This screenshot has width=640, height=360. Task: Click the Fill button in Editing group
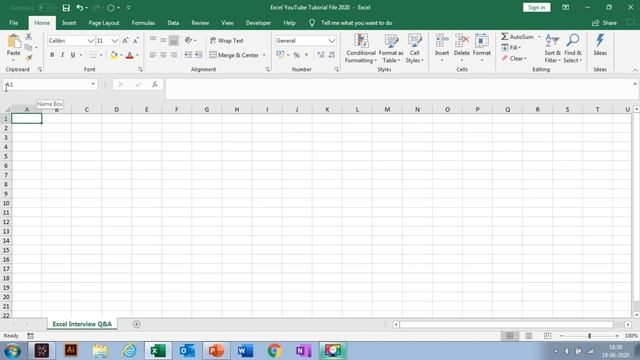pyautogui.click(x=511, y=47)
